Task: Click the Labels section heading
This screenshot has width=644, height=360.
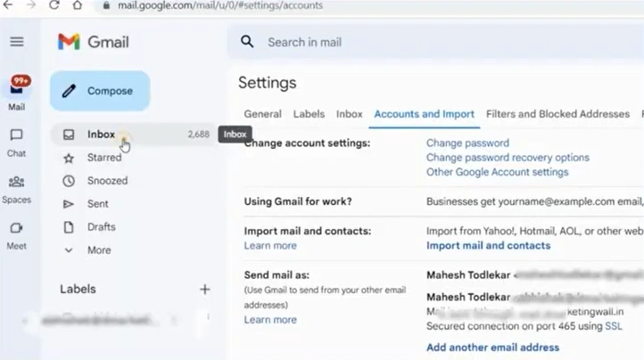Action: [78, 289]
